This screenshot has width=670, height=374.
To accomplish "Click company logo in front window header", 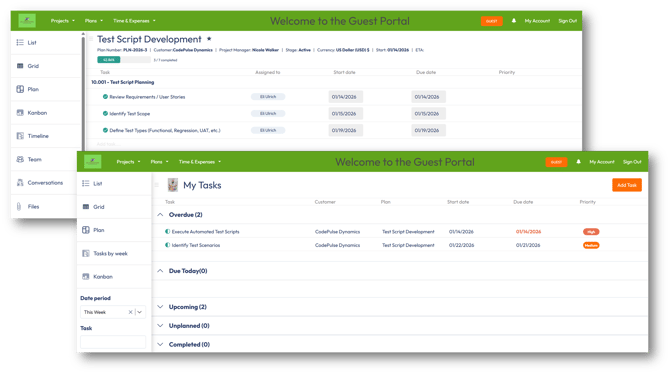I will coord(93,162).
